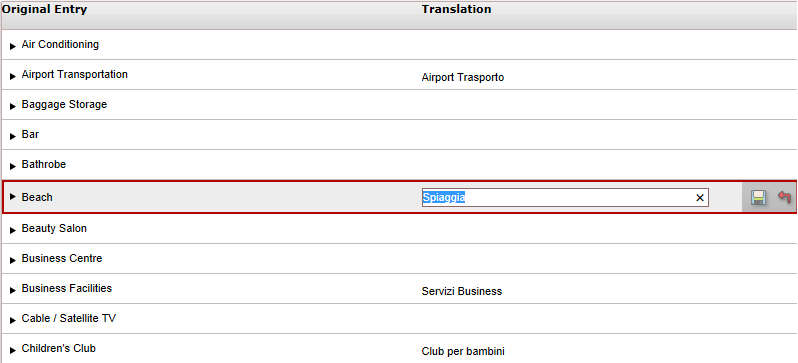This screenshot has height=363, width=798.
Task: Expand the Airport Transportation row arrow
Action: pyautogui.click(x=13, y=76)
